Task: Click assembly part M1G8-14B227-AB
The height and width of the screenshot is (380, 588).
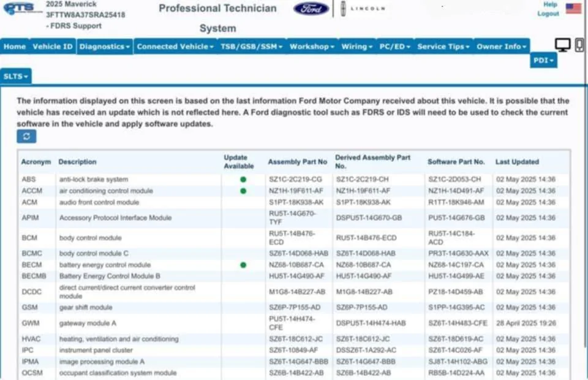Action: pyautogui.click(x=297, y=292)
